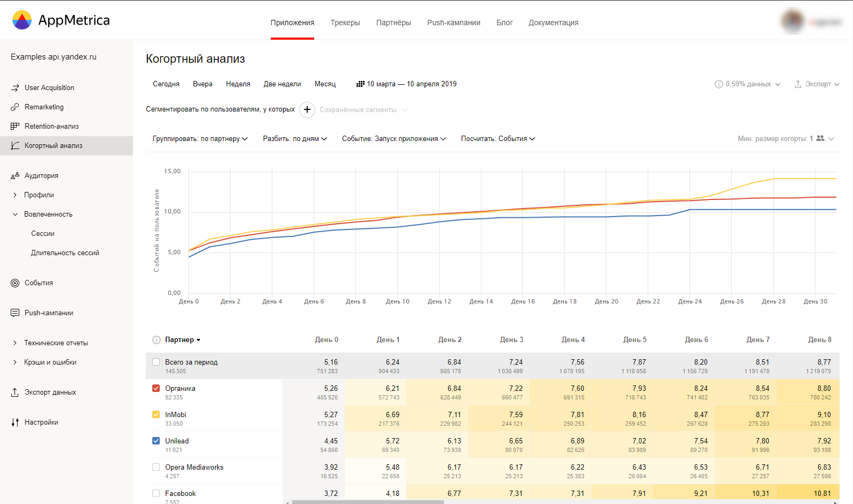Screen dimensions: 853x504
Task: Switch to the Приложения tab
Action: click(x=292, y=23)
